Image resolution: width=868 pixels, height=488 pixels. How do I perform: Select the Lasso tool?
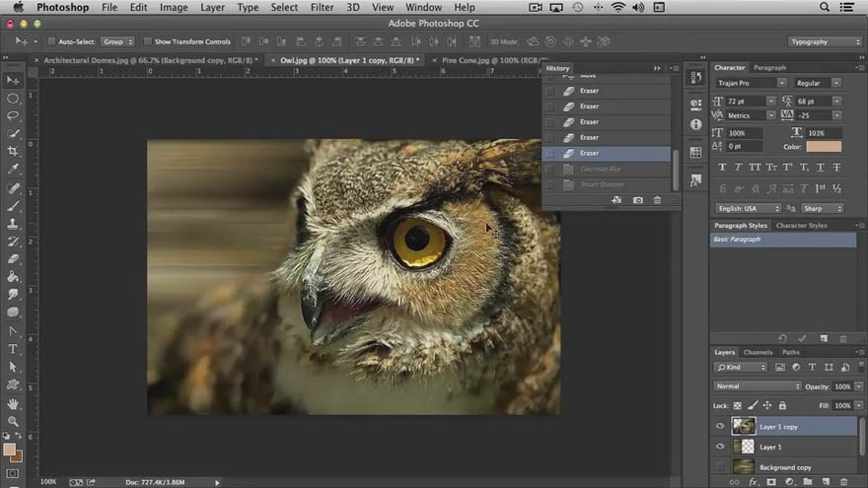13,116
